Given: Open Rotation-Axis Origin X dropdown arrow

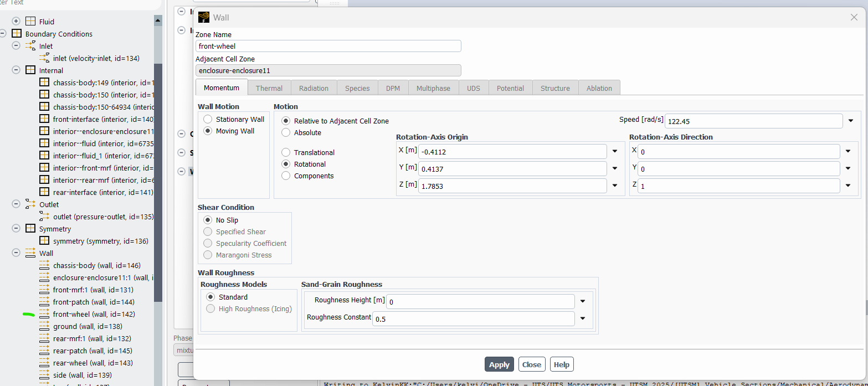Looking at the screenshot, I should [x=615, y=151].
